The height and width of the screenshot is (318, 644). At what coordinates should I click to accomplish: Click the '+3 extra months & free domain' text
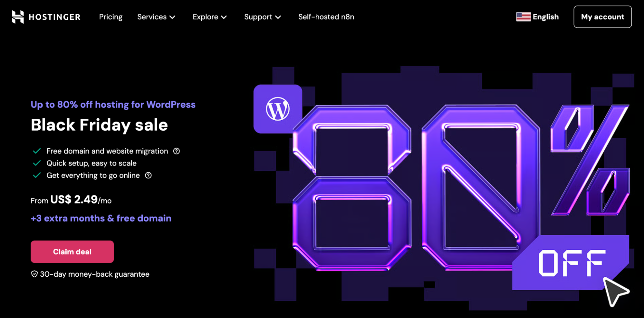tap(101, 218)
